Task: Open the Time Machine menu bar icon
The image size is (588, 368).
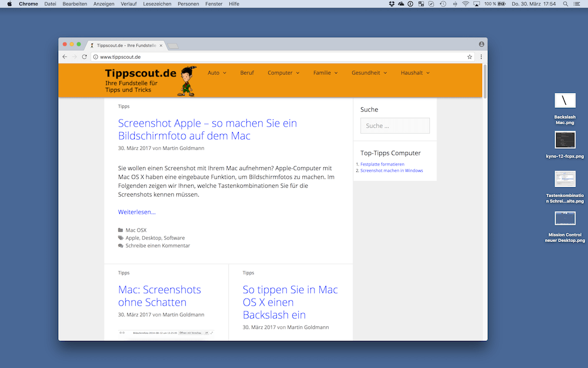Action: coord(443,4)
